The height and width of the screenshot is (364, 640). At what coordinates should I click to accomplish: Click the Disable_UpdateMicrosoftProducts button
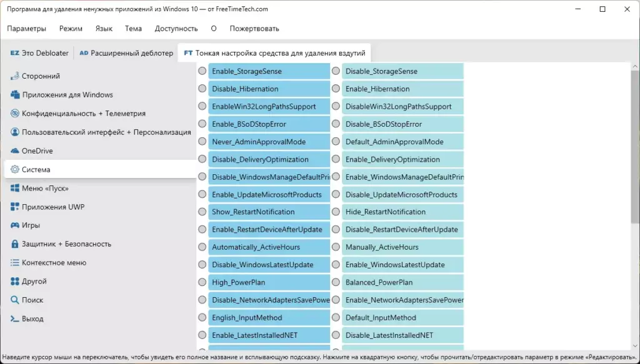pos(402,194)
